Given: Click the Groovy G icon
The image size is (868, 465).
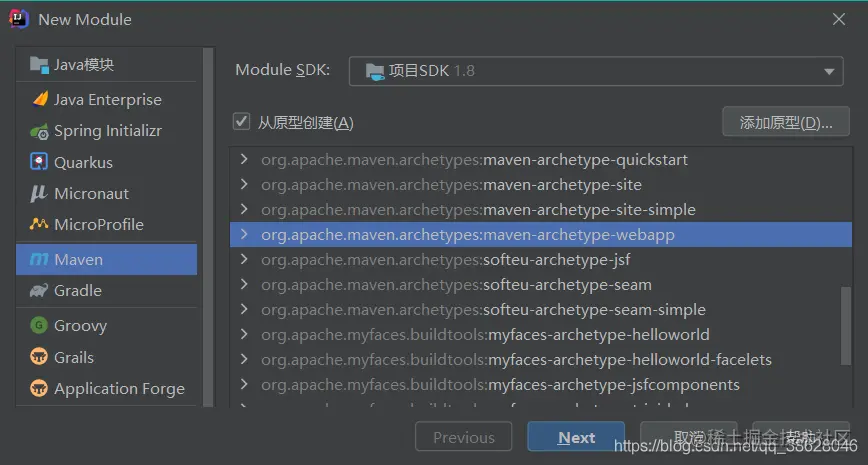Looking at the screenshot, I should tap(39, 325).
